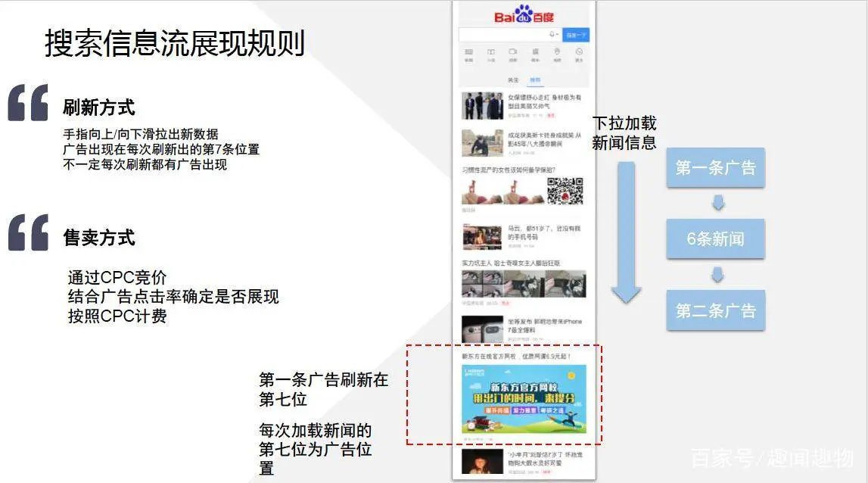The height and width of the screenshot is (483, 868).
Task: Tap the fourth shortcut icon in the Baidu row
Action: point(535,54)
